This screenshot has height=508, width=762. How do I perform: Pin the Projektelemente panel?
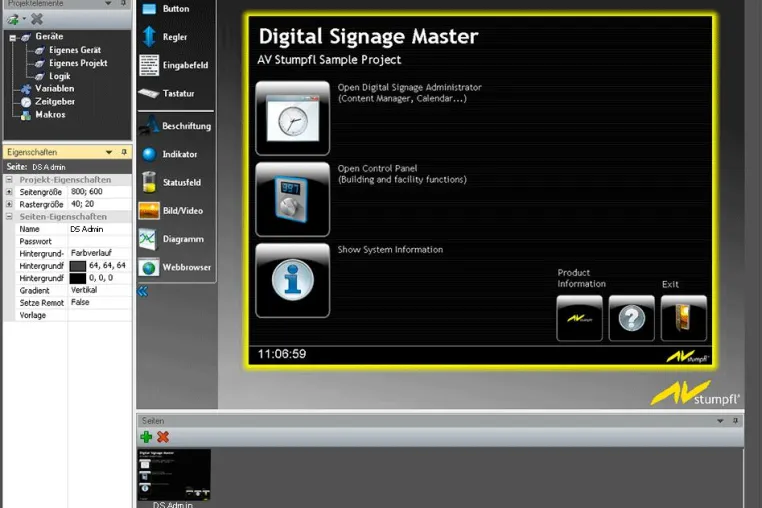123,3
